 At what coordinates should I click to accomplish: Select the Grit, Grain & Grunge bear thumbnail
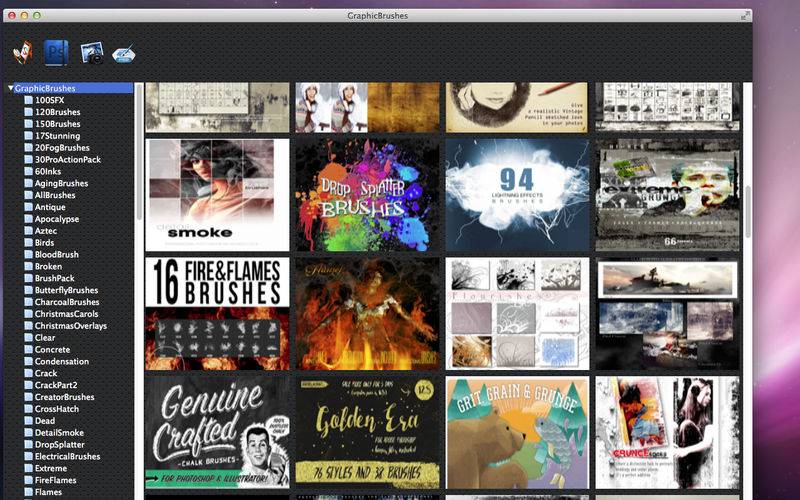(517, 433)
